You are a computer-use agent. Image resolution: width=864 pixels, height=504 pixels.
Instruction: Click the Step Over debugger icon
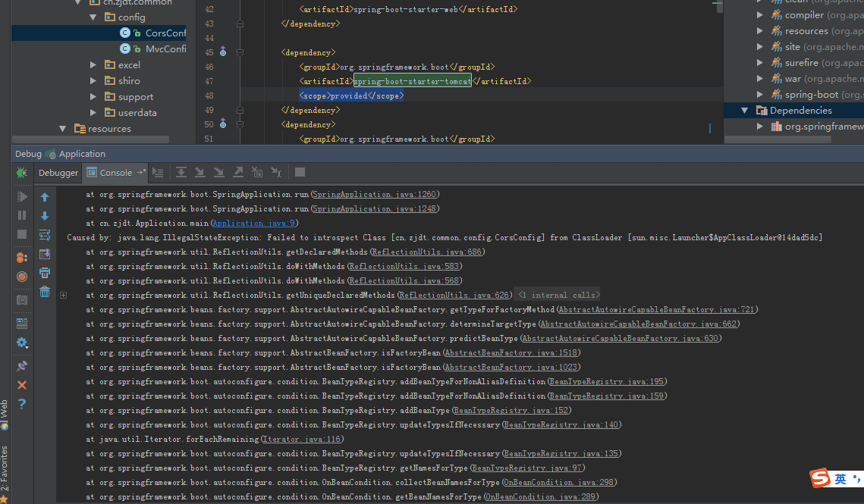click(x=181, y=173)
